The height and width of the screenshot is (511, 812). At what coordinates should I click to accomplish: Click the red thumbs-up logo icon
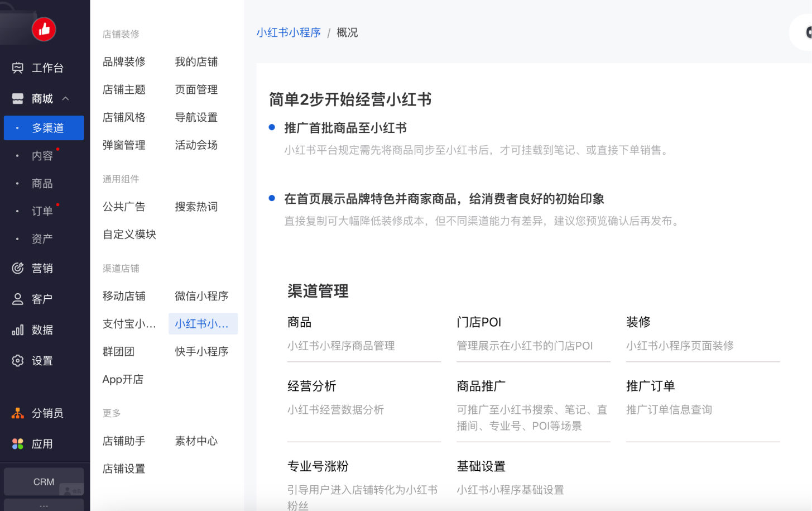coord(44,29)
